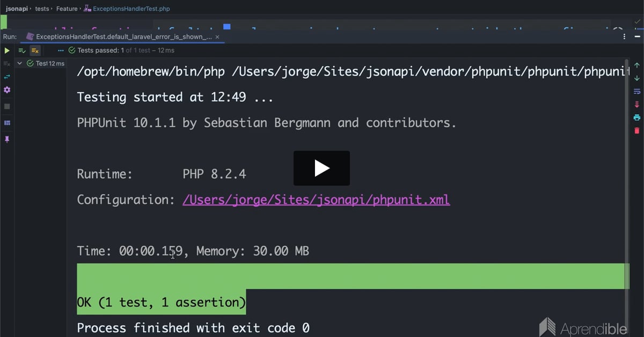Click the Clear All trash icon

[637, 130]
